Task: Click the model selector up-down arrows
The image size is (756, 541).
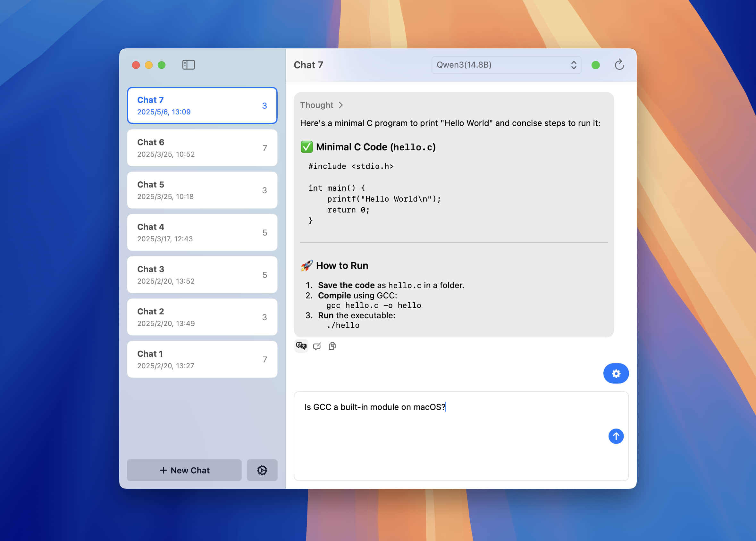Action: coord(574,65)
